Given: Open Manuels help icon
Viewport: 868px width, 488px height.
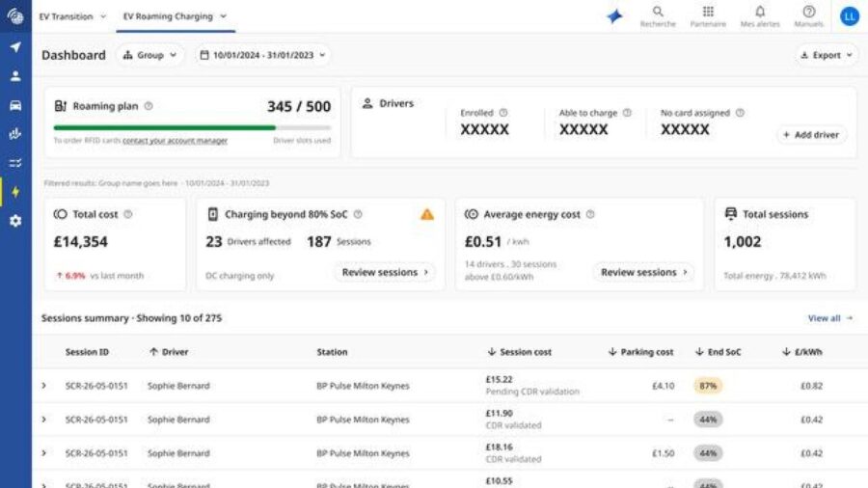Looking at the screenshot, I should coord(809,16).
